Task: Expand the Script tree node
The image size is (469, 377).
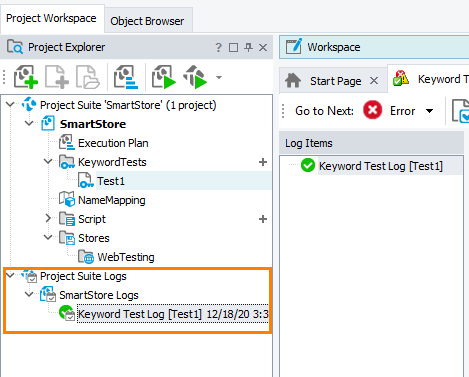Action: (x=48, y=218)
